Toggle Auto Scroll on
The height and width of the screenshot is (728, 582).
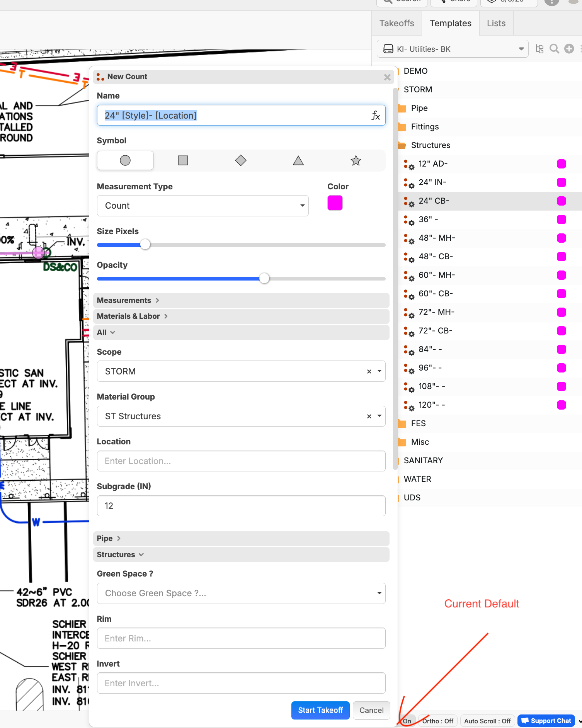tap(487, 721)
